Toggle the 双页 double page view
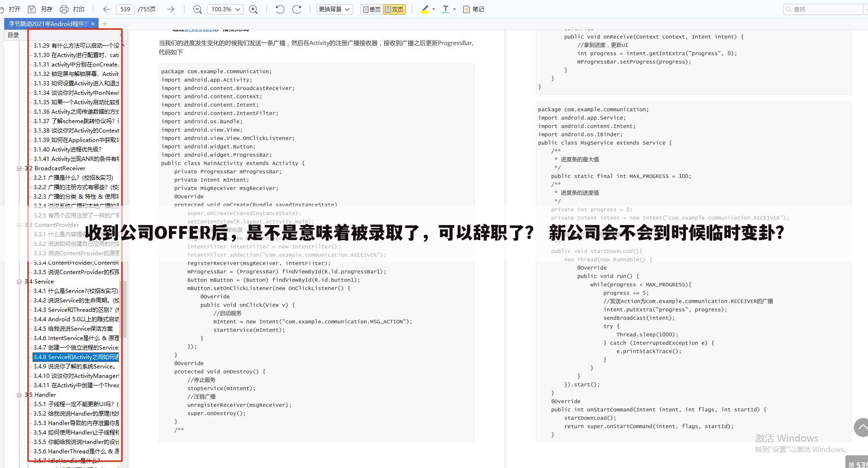The width and height of the screenshot is (868, 468). click(394, 9)
